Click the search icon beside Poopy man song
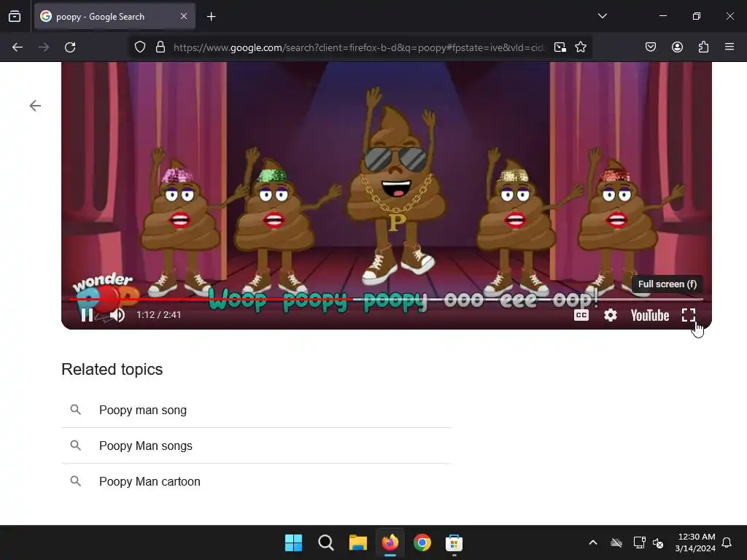Screen dimensions: 747x560 click(x=75, y=410)
